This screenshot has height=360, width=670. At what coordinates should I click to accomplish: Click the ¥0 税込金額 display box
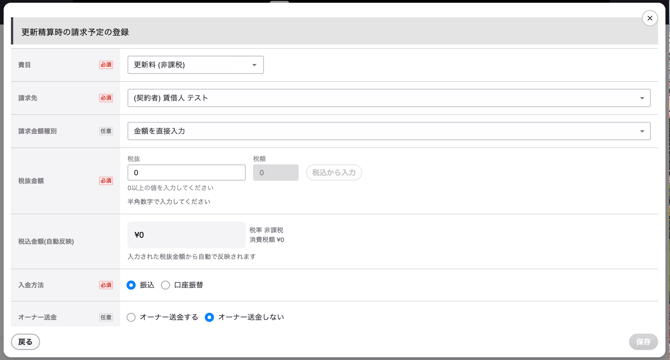click(x=186, y=235)
